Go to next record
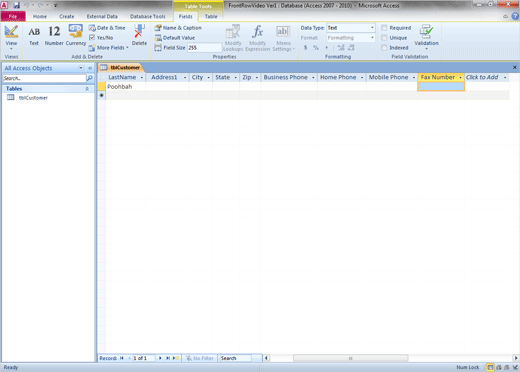Viewport: 520px width, 372px height. pyautogui.click(x=160, y=358)
